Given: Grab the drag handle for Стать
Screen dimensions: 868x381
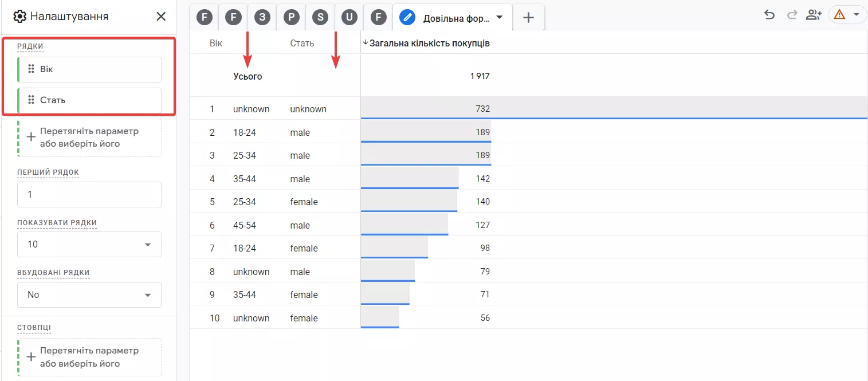Looking at the screenshot, I should coord(32,100).
